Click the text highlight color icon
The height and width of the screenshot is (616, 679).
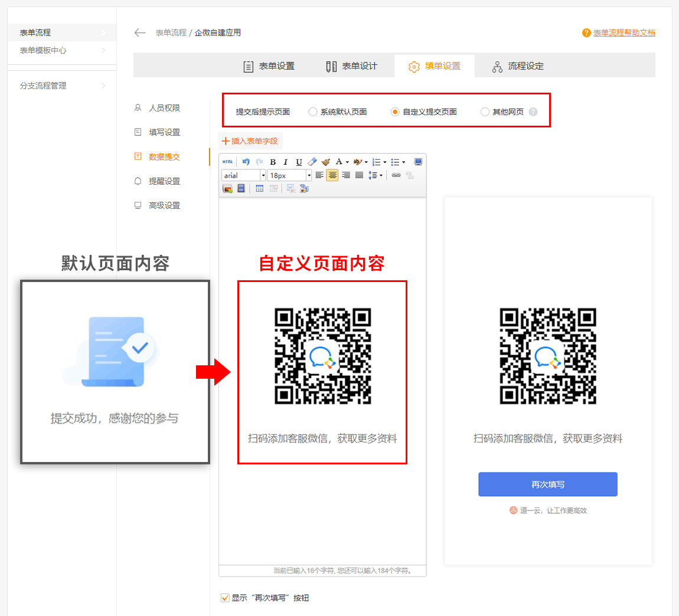point(357,162)
